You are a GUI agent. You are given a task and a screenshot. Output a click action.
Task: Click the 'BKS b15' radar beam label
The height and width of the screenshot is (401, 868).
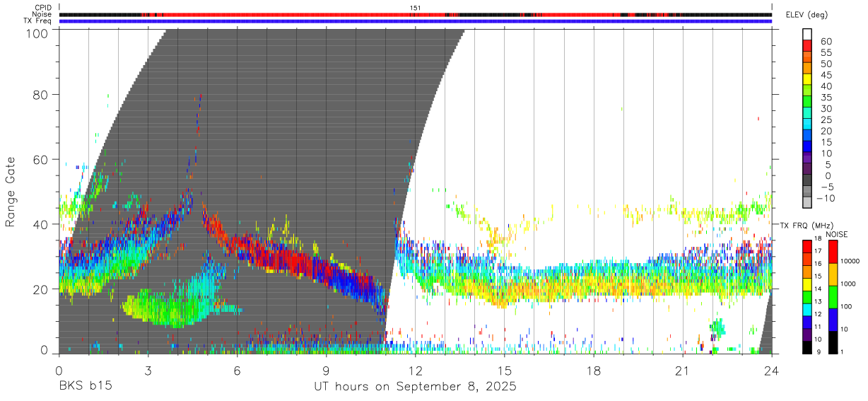coord(85,386)
